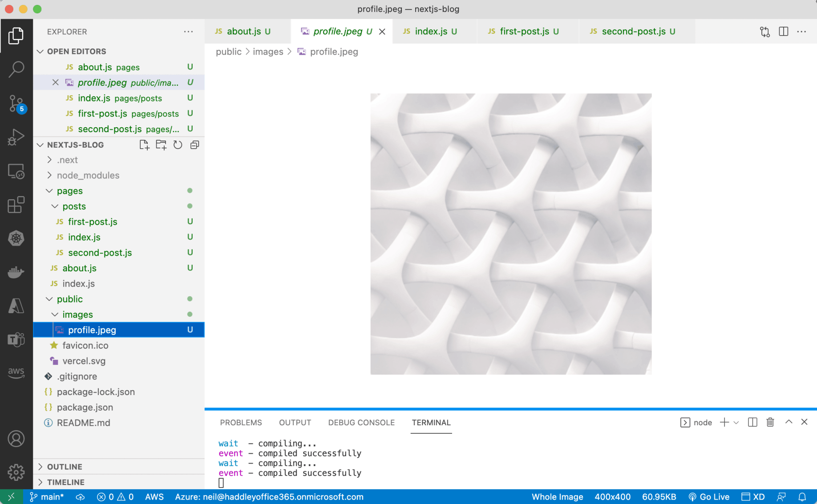
Task: Click the New File icon in explorer
Action: pyautogui.click(x=144, y=145)
